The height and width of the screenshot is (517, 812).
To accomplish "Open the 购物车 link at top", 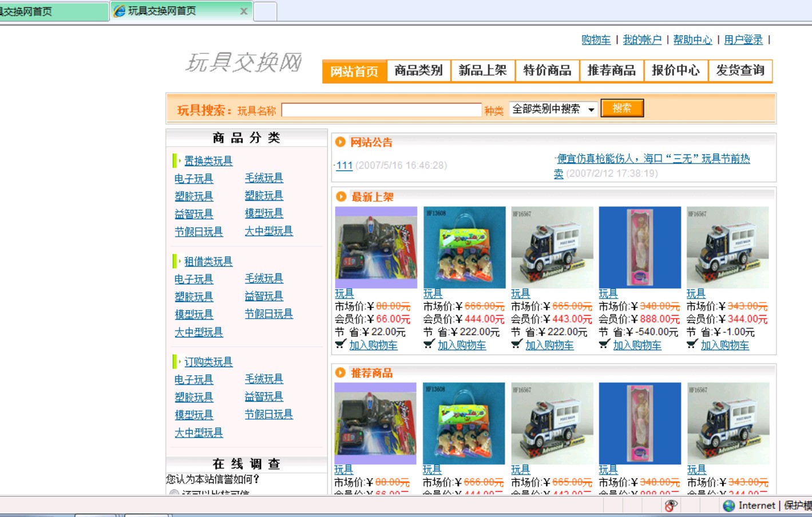I will [596, 39].
